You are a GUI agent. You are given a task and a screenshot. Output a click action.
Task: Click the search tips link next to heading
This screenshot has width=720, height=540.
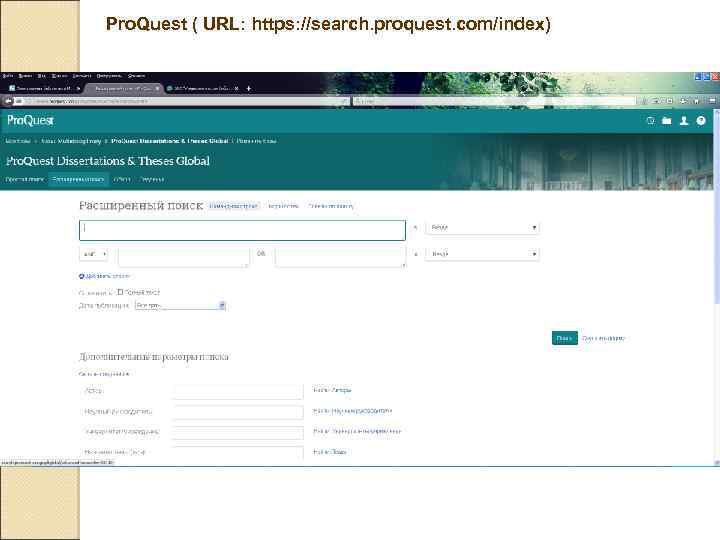pyautogui.click(x=331, y=206)
